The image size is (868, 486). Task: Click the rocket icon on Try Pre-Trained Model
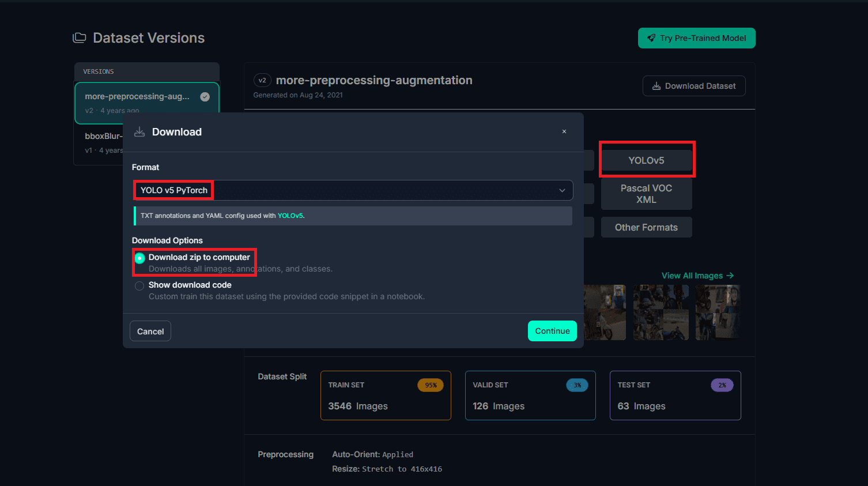pos(651,38)
